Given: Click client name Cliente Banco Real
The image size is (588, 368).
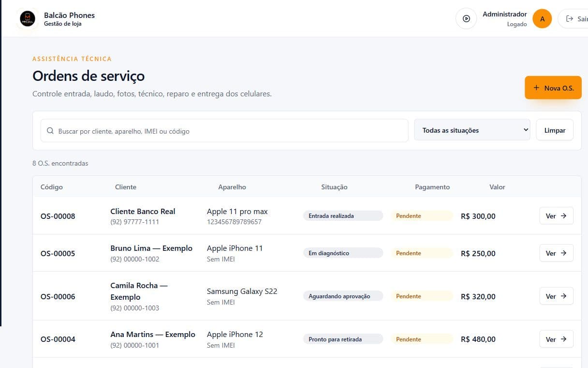Looking at the screenshot, I should coord(143,211).
